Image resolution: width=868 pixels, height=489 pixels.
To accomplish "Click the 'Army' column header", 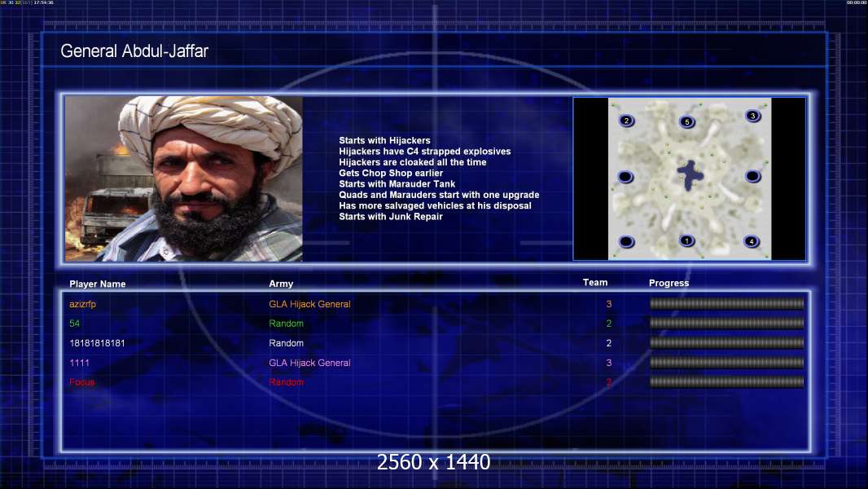I will pyautogui.click(x=281, y=284).
